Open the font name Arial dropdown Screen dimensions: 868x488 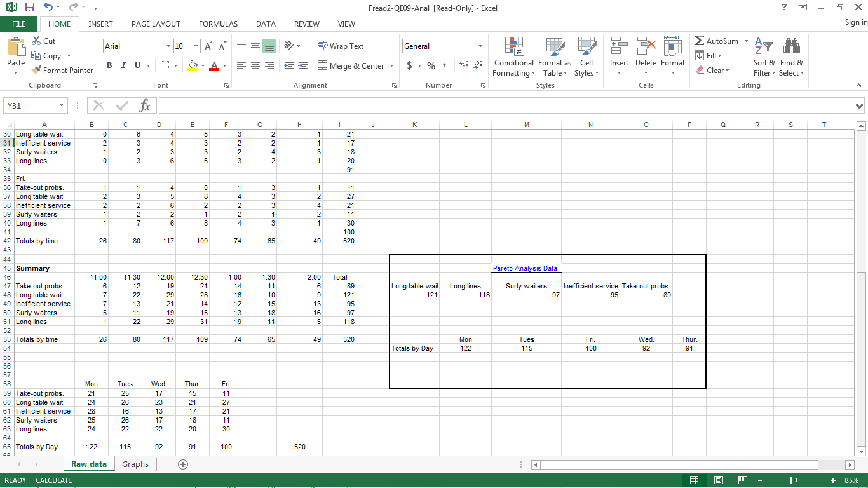[168, 46]
